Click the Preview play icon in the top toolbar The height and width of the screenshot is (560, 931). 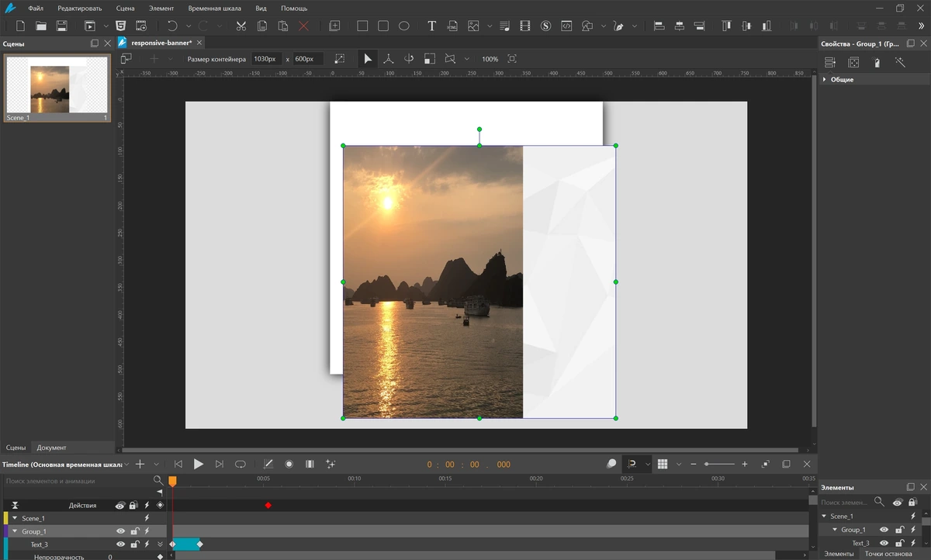[x=90, y=26]
